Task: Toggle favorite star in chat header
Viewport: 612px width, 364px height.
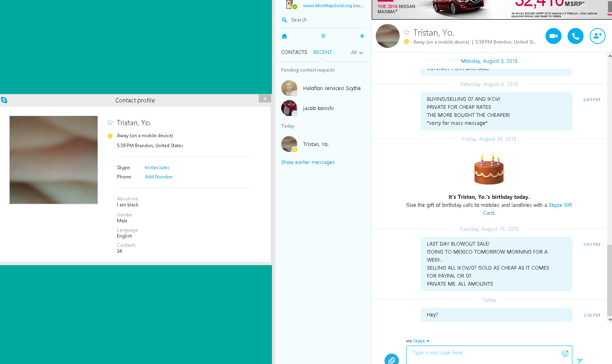Action: tap(407, 32)
